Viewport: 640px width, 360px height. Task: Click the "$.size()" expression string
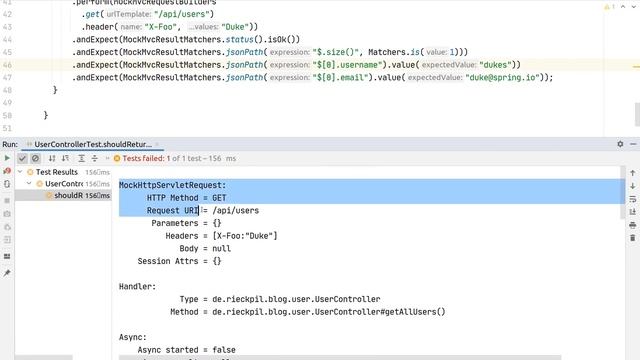point(336,52)
